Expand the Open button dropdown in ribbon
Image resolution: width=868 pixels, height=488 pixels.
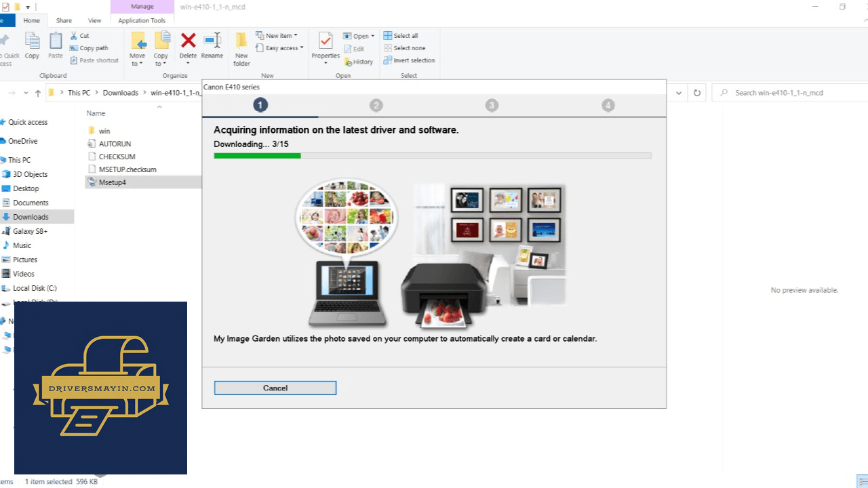[373, 37]
